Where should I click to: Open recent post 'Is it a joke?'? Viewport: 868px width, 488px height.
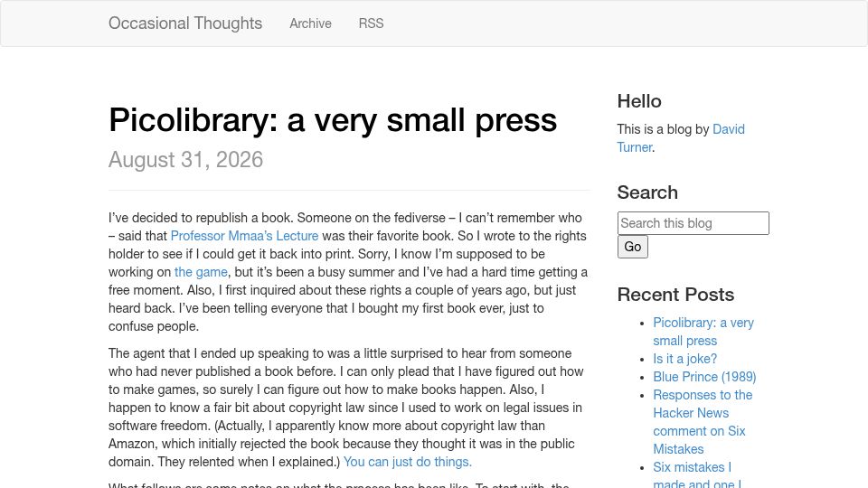coord(684,359)
